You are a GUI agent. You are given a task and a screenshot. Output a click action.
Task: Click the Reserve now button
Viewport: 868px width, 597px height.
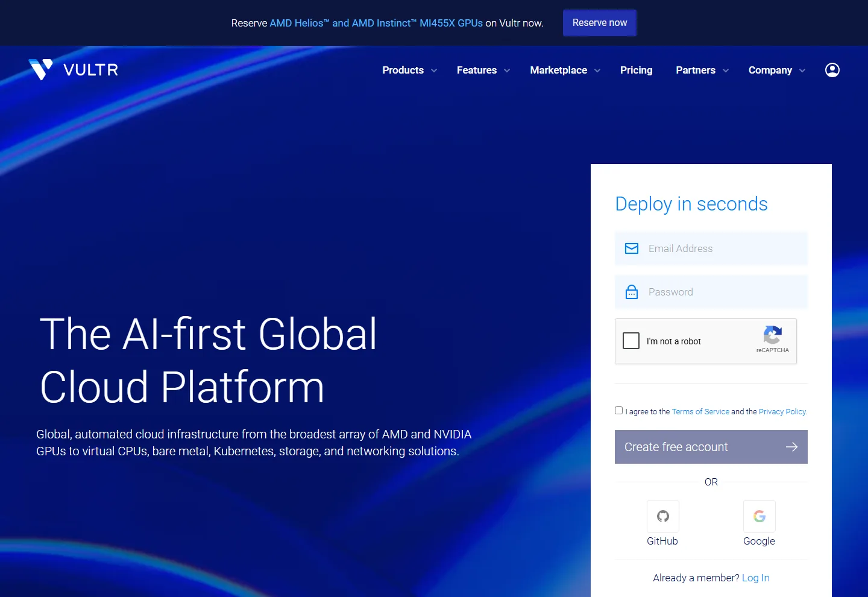[x=600, y=23]
